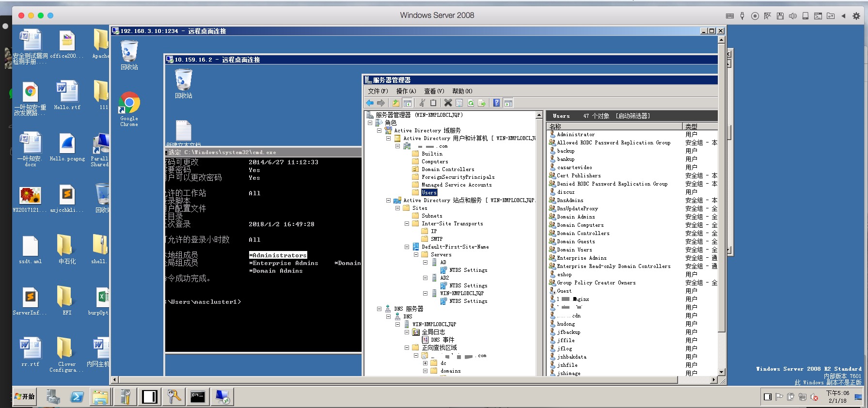Select the Subnets folder

[432, 216]
